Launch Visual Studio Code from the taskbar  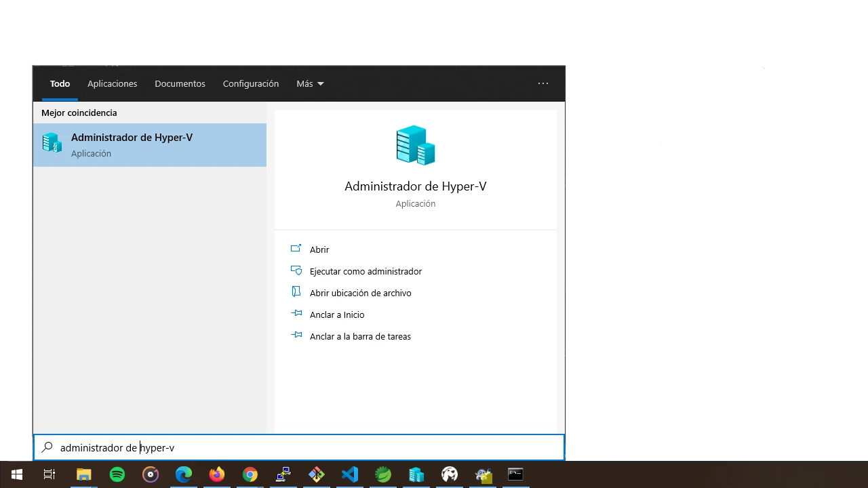tap(350, 474)
